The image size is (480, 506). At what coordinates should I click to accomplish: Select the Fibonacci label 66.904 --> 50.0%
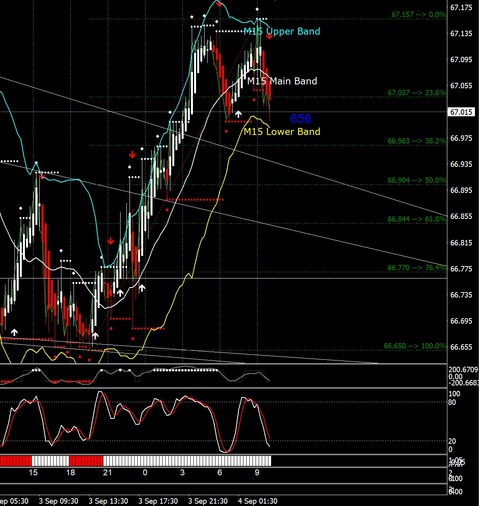pos(416,180)
